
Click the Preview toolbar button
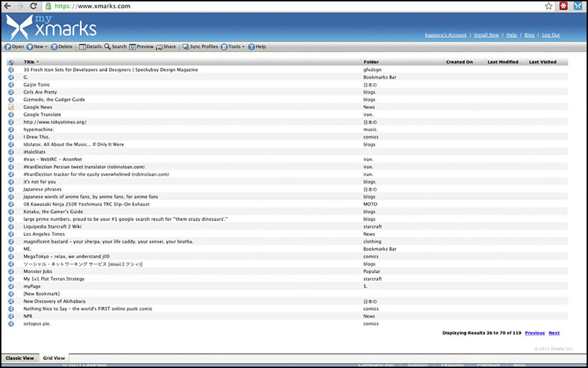pos(142,47)
